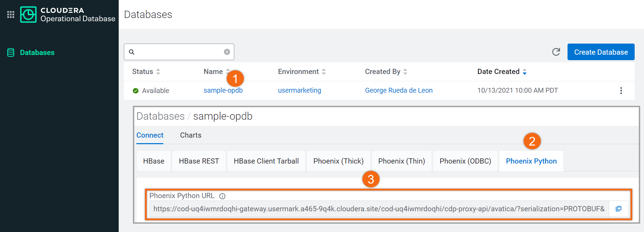Open the usermarketing environment link
Screen dimensions: 644x232
tap(300, 91)
